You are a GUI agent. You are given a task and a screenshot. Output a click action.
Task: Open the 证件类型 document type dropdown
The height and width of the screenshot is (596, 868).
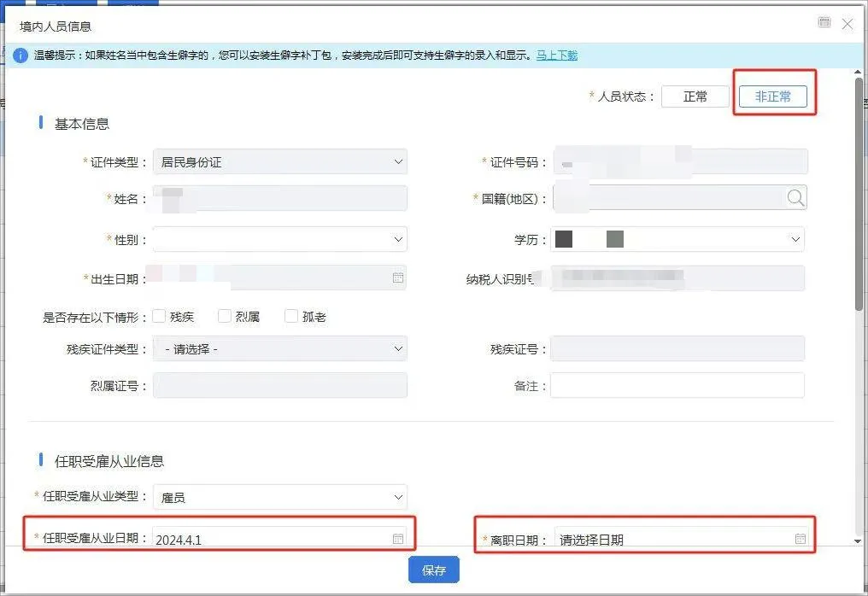(398, 161)
